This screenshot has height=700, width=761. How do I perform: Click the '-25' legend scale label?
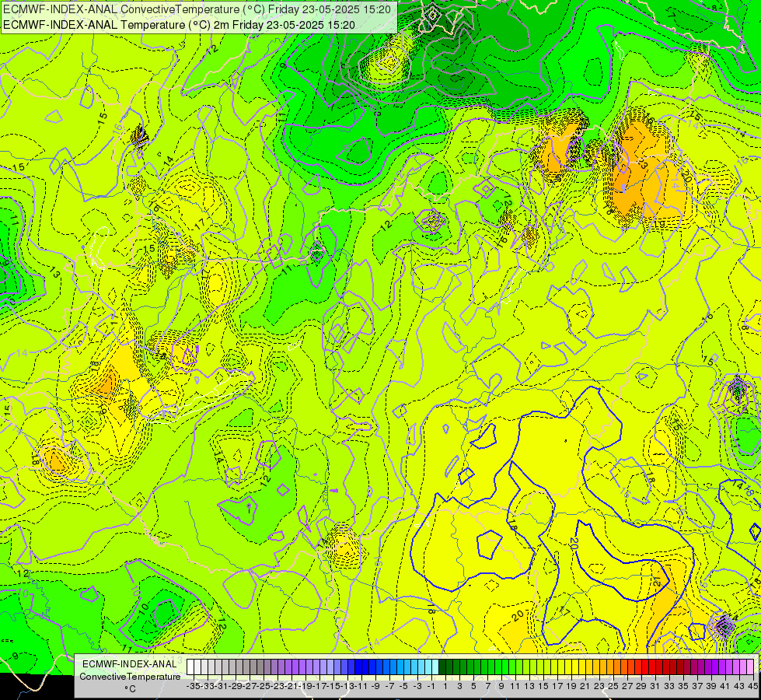pyautogui.click(x=264, y=686)
